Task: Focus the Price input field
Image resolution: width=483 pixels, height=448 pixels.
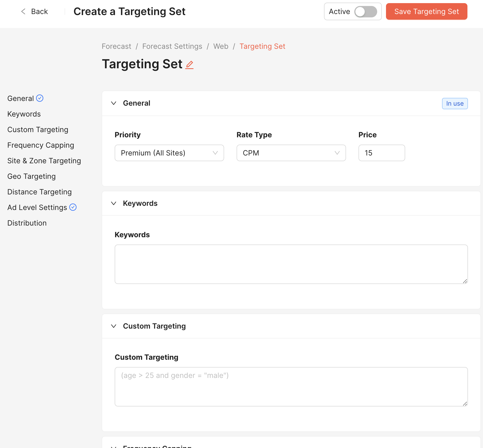Action: pos(382,153)
